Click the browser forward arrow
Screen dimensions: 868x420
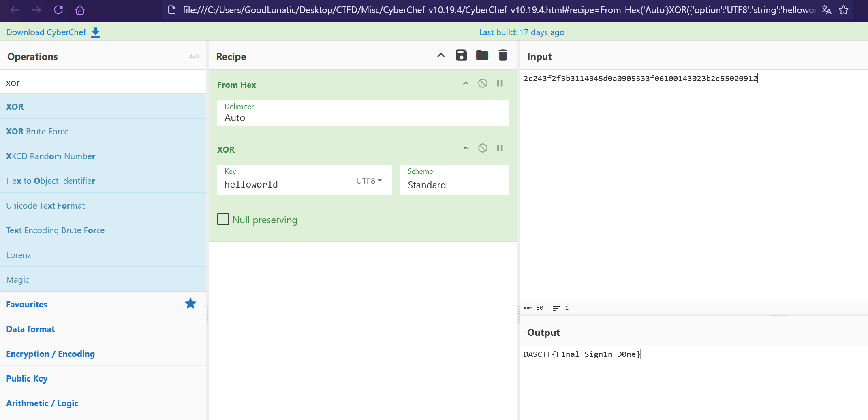(36, 10)
